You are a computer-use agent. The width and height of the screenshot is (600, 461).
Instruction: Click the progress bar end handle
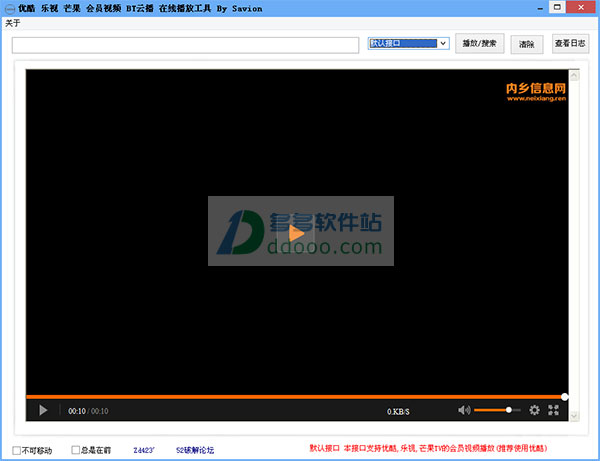(x=564, y=397)
